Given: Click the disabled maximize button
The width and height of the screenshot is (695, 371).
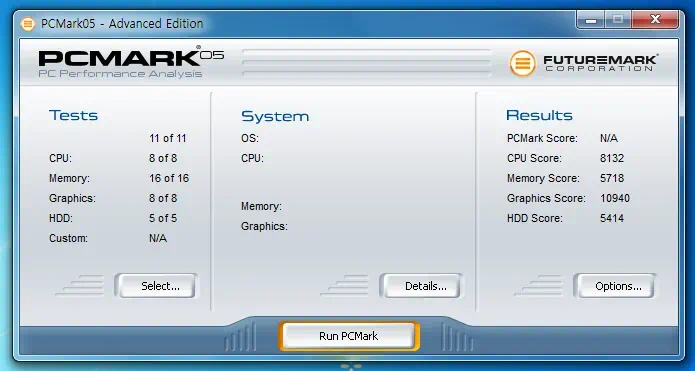Looking at the screenshot, I should [x=618, y=20].
